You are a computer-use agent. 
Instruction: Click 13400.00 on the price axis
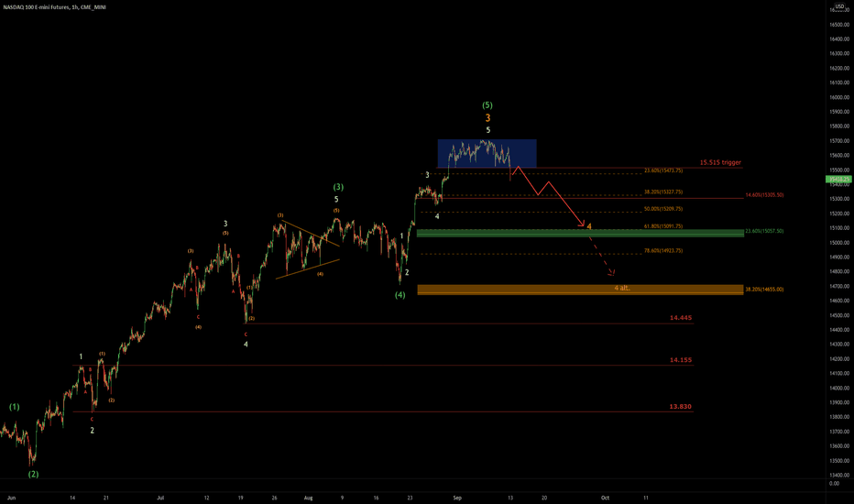pos(839,475)
